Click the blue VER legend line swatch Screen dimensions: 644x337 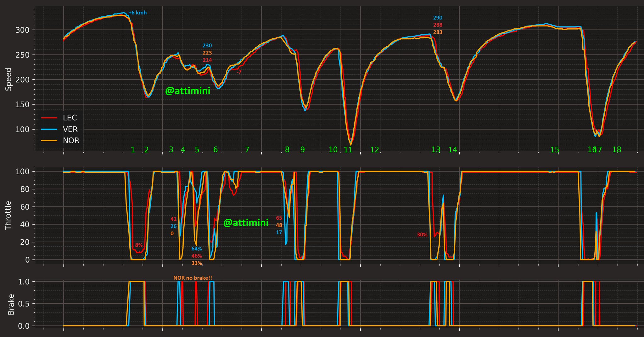49,129
